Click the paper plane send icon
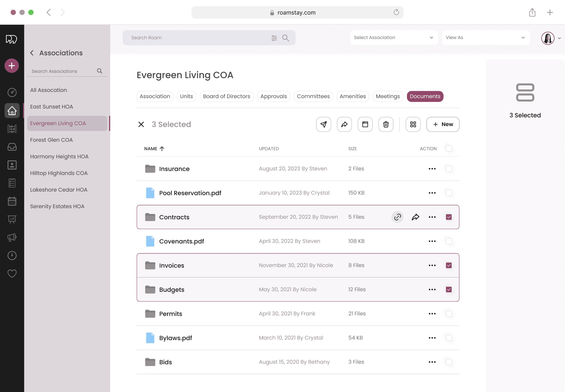This screenshot has height=392, width=565. click(323, 124)
